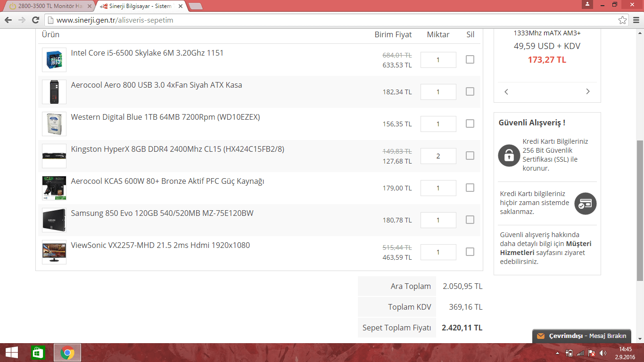The width and height of the screenshot is (644, 362).
Task: Check the battery power tray icon
Action: click(569, 353)
